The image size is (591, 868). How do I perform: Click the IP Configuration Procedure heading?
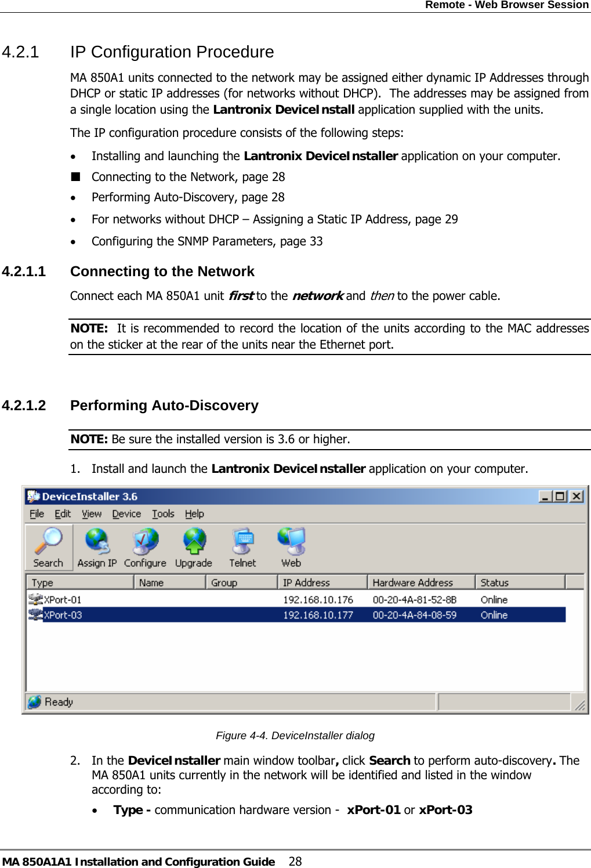pyautogui.click(x=172, y=52)
